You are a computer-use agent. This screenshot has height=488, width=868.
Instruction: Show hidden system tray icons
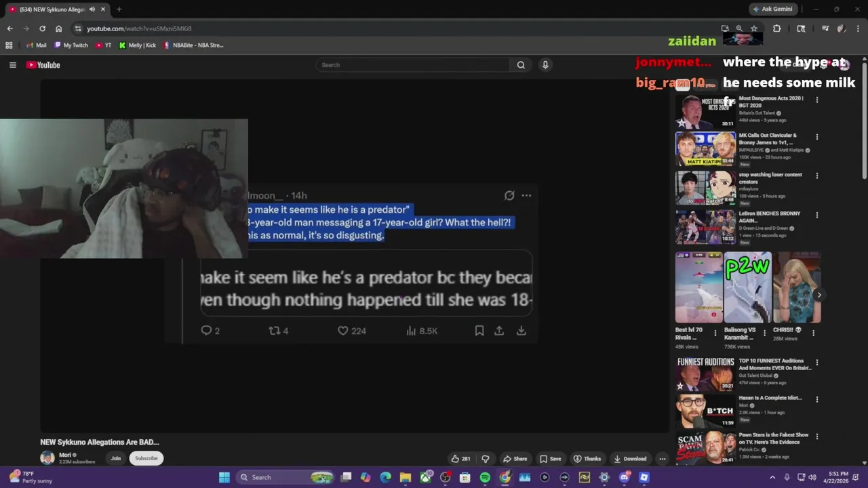[772, 477]
